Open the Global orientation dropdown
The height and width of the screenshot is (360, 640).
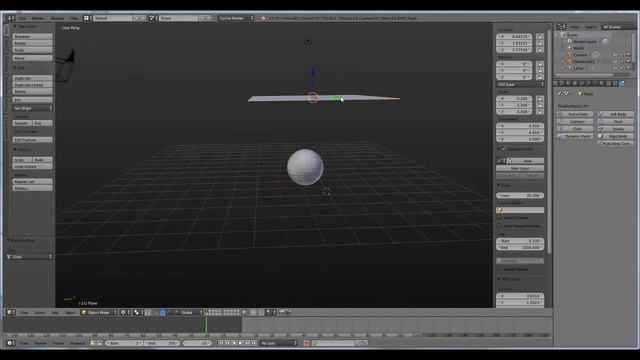(190, 312)
